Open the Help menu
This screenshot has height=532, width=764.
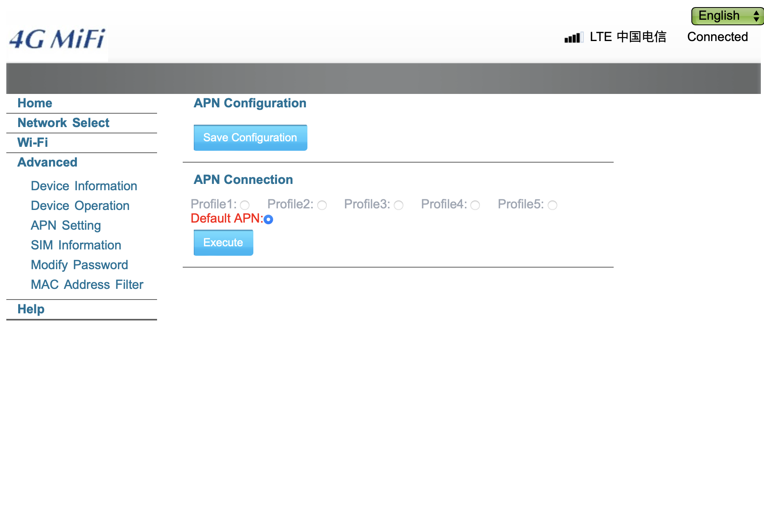[31, 309]
